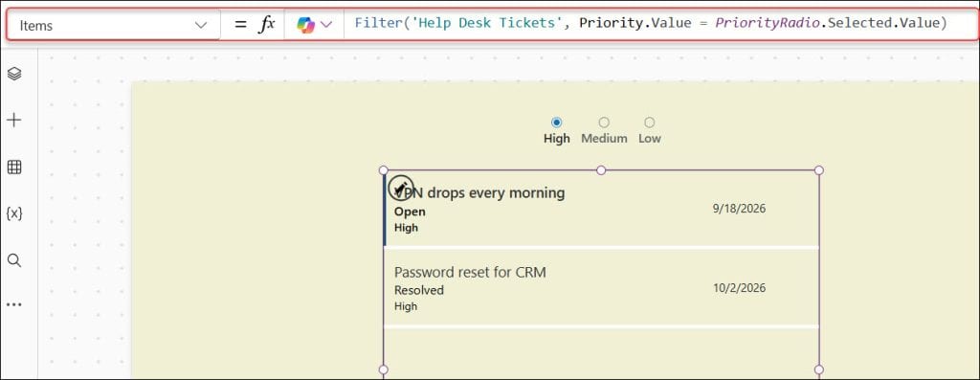
Task: Click the Copilot icon in formula bar
Action: click(305, 25)
